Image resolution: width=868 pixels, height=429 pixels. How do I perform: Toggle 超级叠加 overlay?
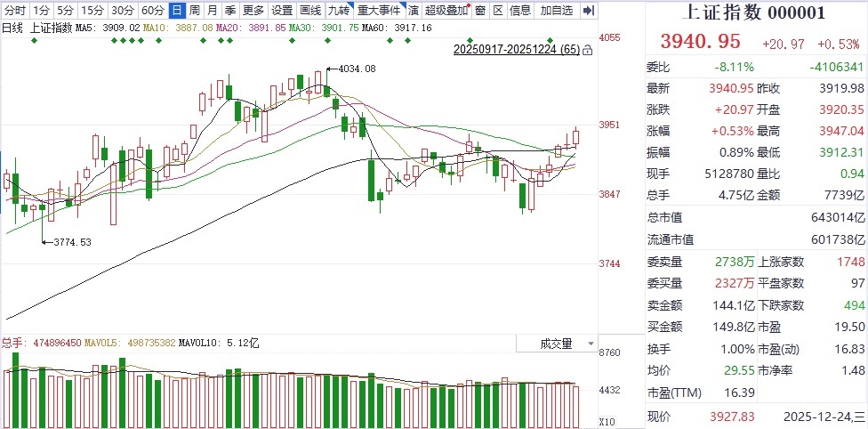point(446,11)
